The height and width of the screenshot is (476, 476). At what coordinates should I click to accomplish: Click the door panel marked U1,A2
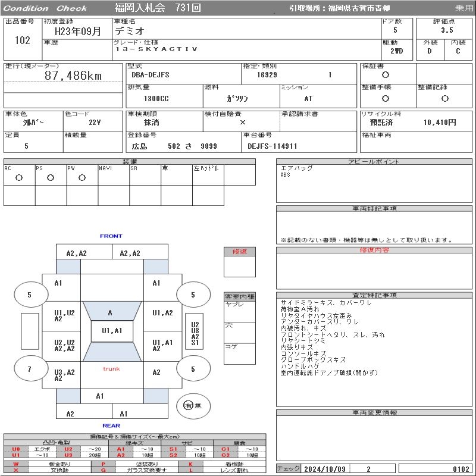click(x=162, y=316)
